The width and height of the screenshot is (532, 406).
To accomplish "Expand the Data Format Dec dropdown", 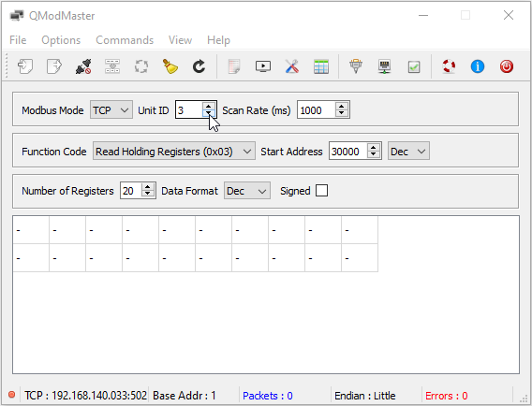I will 247,191.
